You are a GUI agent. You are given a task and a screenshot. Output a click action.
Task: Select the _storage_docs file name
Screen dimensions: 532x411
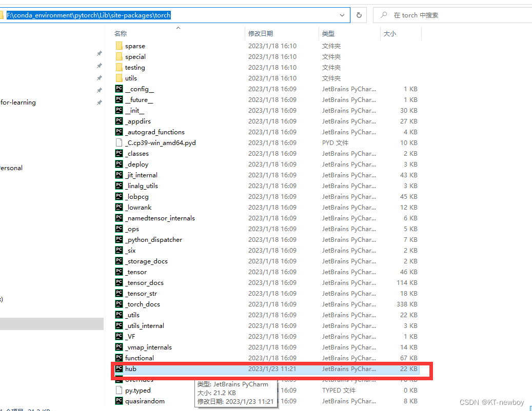click(x=147, y=261)
